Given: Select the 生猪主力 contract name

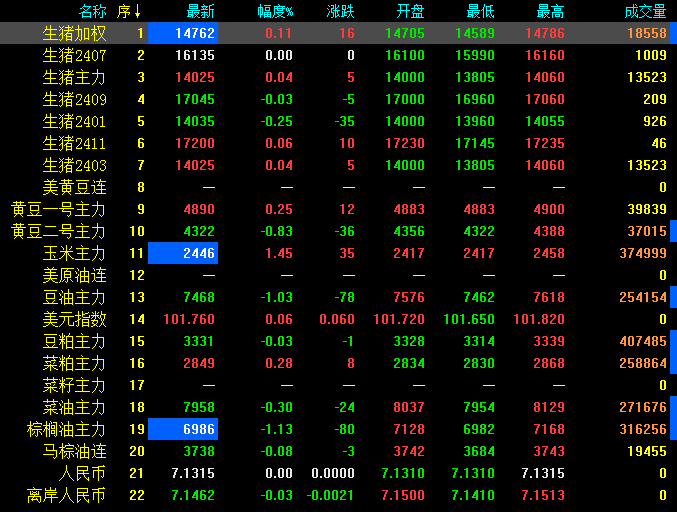Looking at the screenshot, I should (x=74, y=77).
